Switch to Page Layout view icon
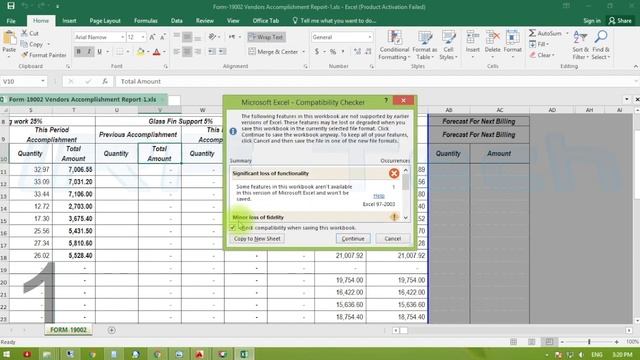The height and width of the screenshot is (360, 640). [531, 342]
